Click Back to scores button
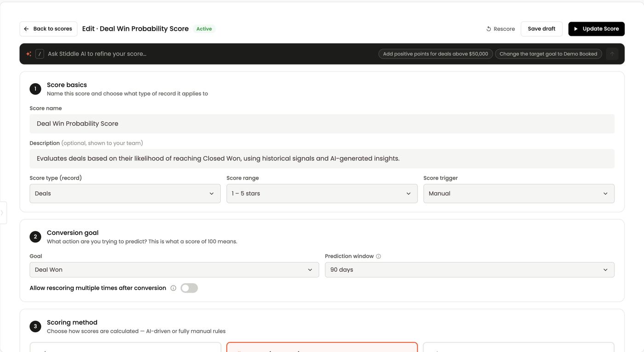Screen dimensions: 644x352 pos(48,29)
